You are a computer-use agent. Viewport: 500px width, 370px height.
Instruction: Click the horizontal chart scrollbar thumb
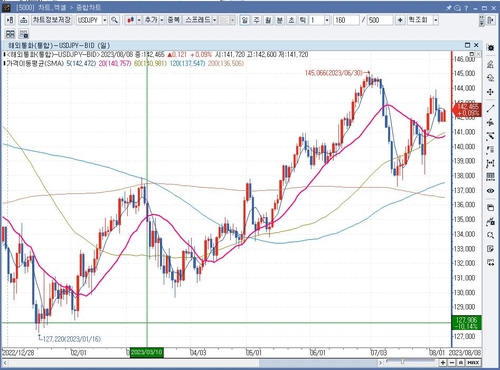click(x=318, y=362)
